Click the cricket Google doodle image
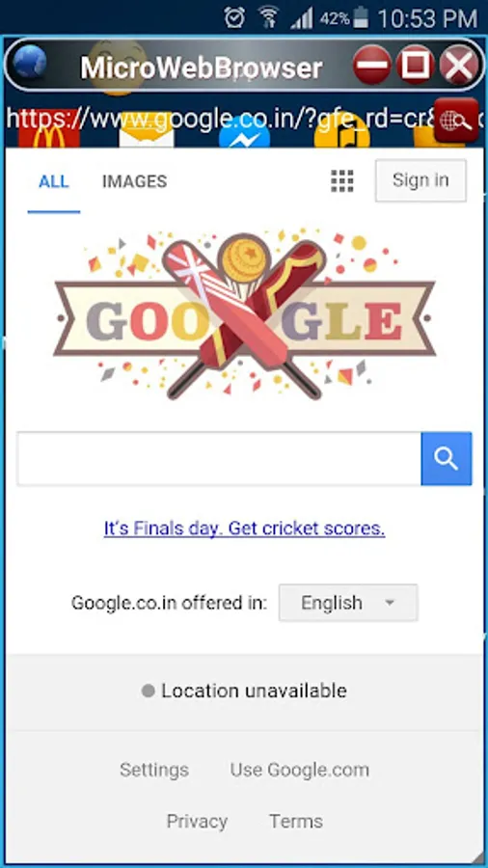 click(243, 313)
